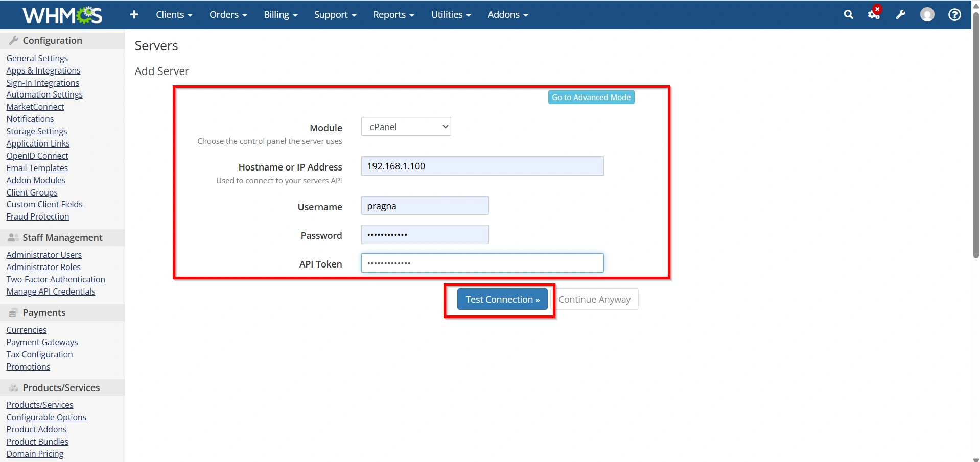This screenshot has width=980, height=462.
Task: Focus the API Token field
Action: tap(482, 263)
